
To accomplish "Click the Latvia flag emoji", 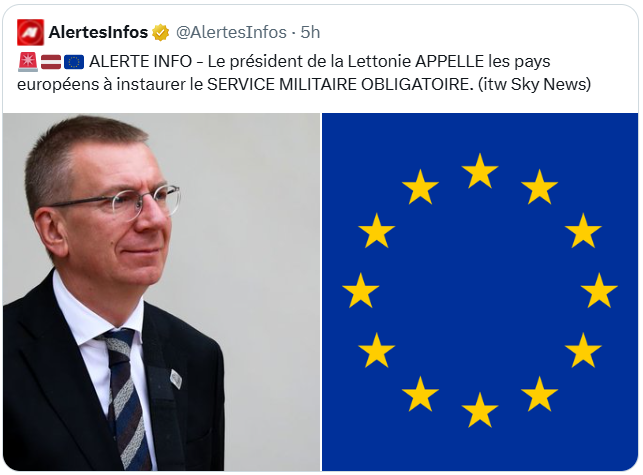I will 51,62.
